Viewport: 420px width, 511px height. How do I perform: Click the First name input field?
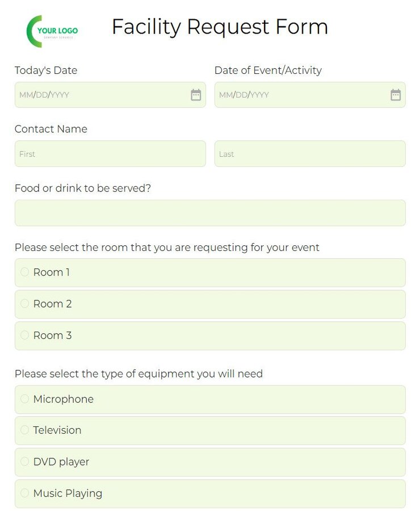click(x=110, y=154)
